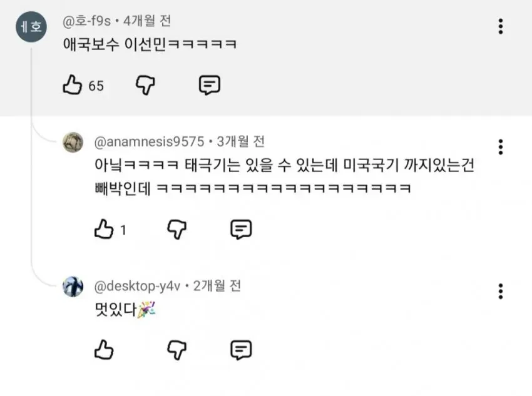Click the 멋있다 reply text
The height and width of the screenshot is (396, 532).
(115, 309)
